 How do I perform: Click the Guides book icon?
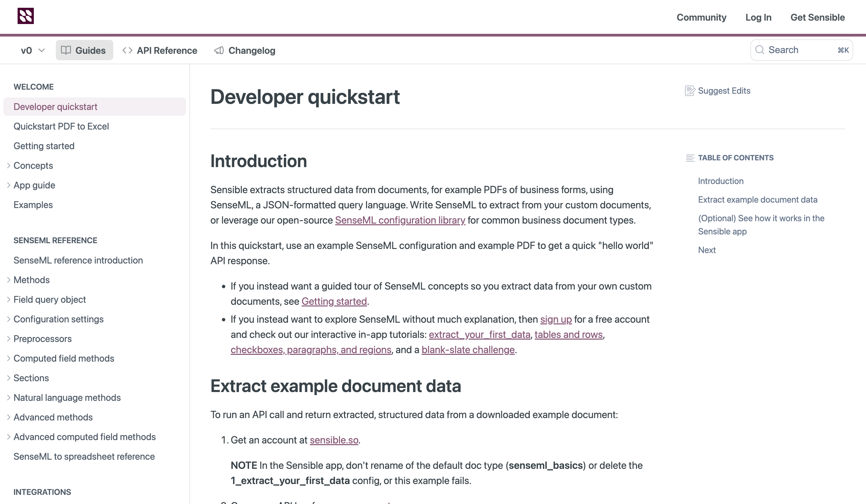coord(66,50)
